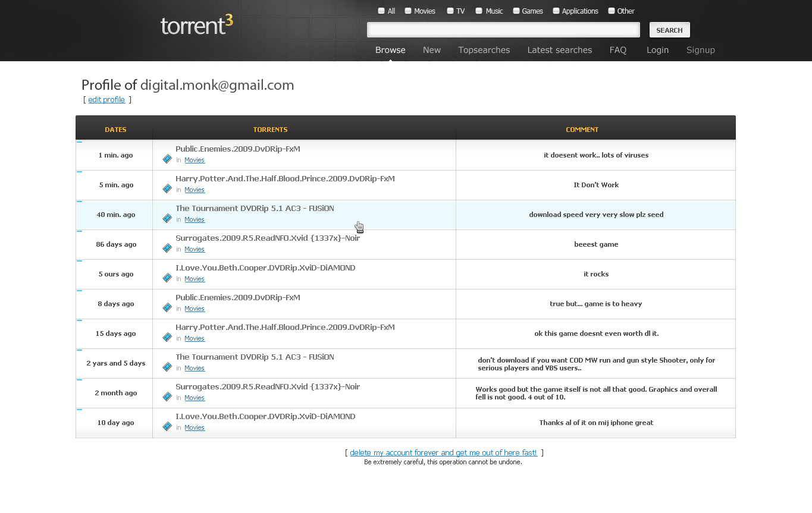Enable the Movies category checkbox
The width and height of the screenshot is (812, 513).
pos(407,10)
